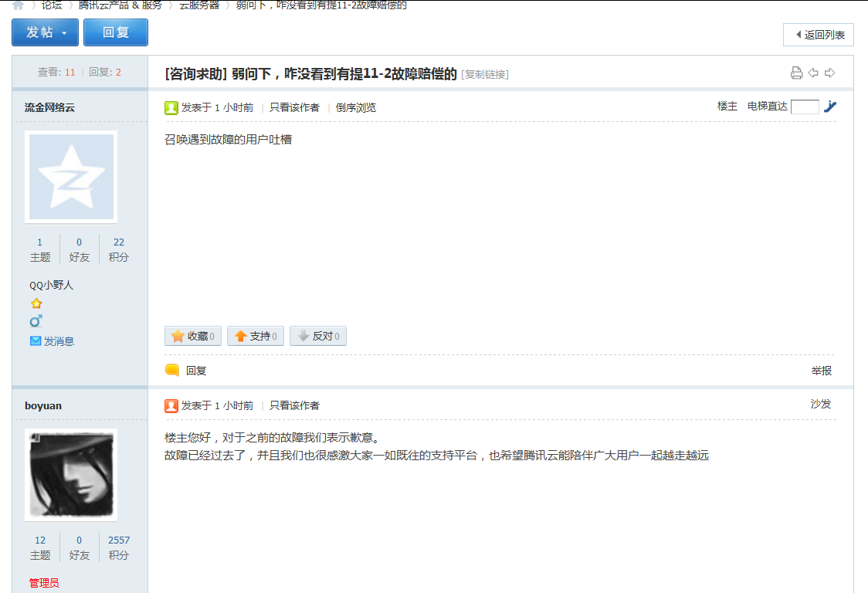
Task: Click the elevator jump arrow icon
Action: click(x=830, y=107)
